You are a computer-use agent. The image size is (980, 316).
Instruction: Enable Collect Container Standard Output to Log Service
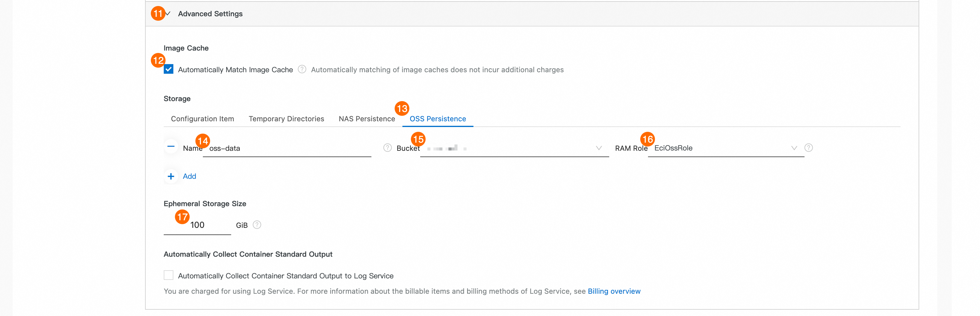click(x=169, y=275)
